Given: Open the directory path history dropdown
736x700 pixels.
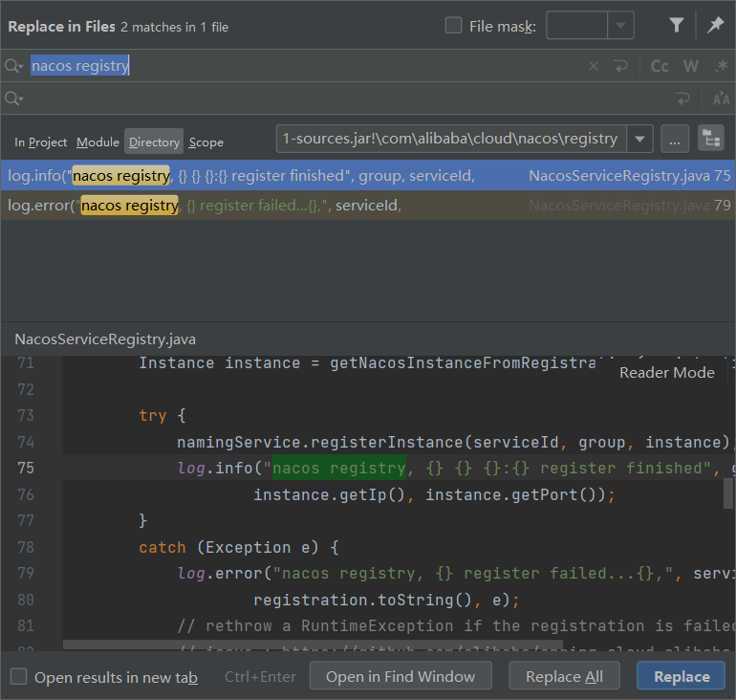Looking at the screenshot, I should [639, 139].
